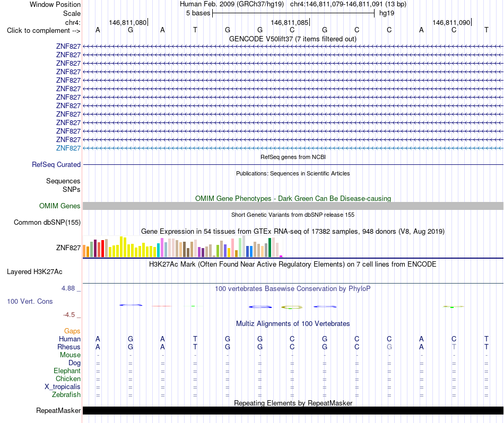Click the chr4:146,811,079-146,811,091 (13 bp) position text
This screenshot has height=423, width=504.
click(x=348, y=4)
